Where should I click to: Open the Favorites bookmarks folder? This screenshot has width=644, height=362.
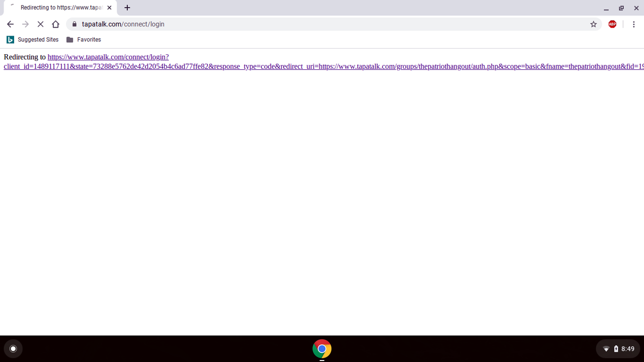click(x=84, y=39)
